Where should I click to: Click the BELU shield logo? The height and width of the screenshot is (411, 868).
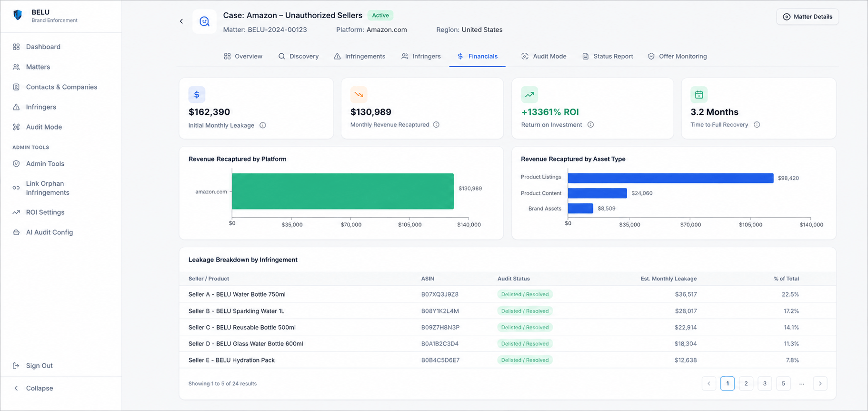point(18,15)
